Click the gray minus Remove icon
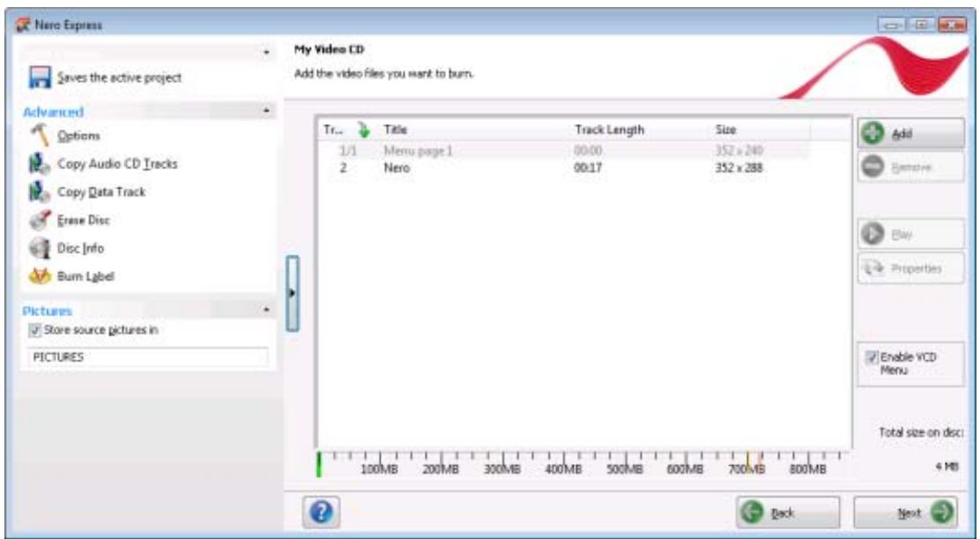 click(872, 166)
